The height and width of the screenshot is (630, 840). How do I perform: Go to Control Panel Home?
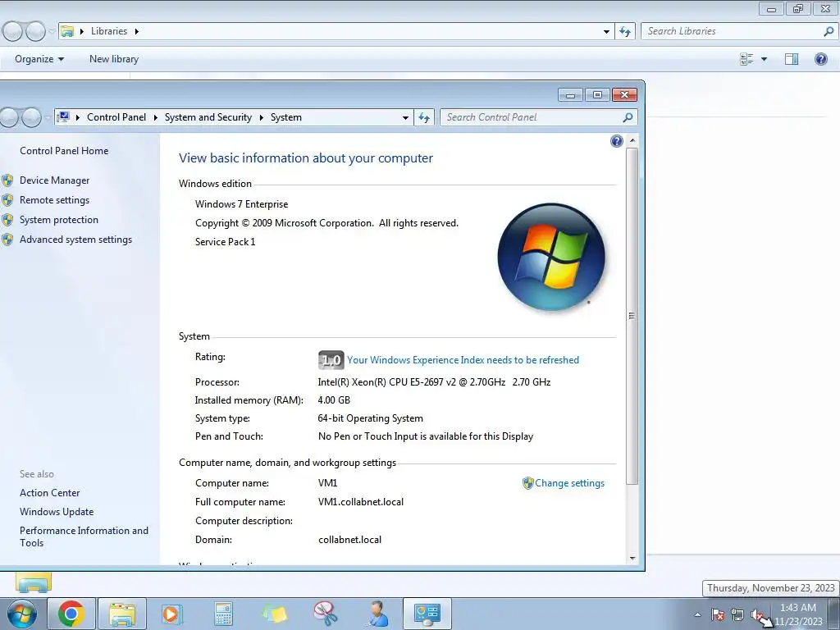tap(64, 151)
